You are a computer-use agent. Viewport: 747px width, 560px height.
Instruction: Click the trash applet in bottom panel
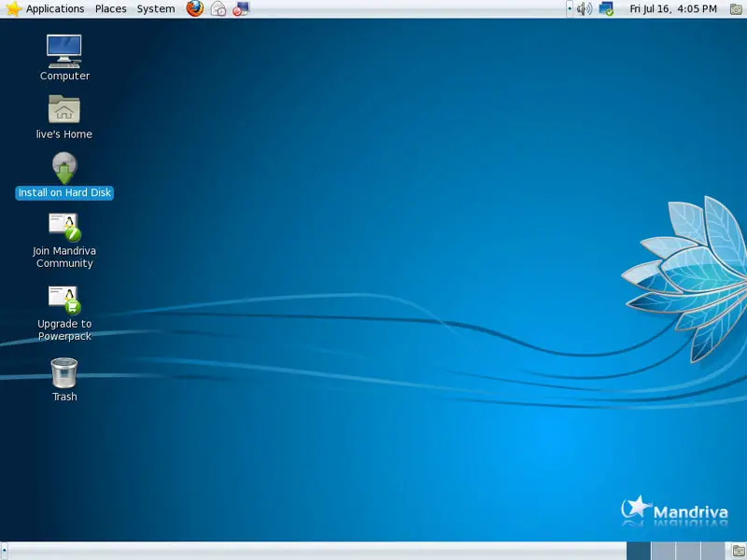(738, 551)
